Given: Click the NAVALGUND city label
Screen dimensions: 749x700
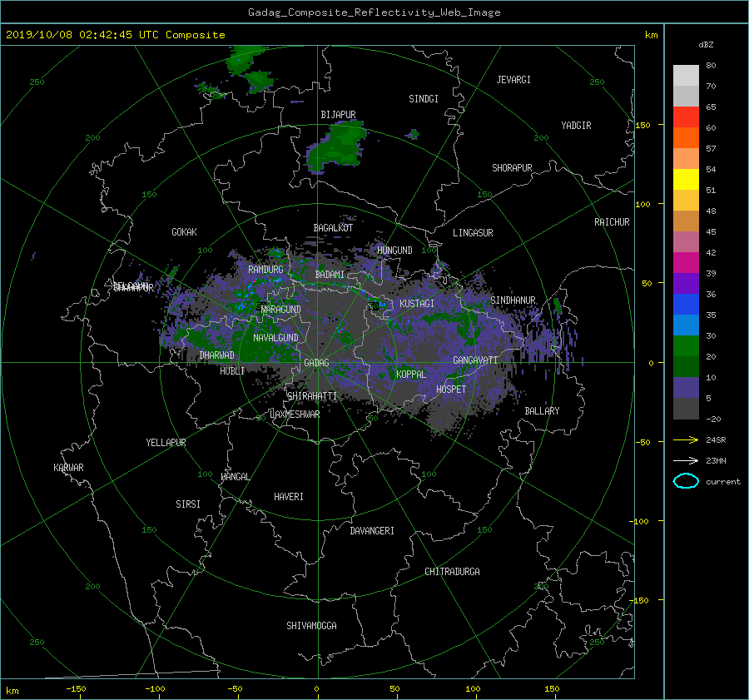Looking at the screenshot, I should (x=275, y=338).
